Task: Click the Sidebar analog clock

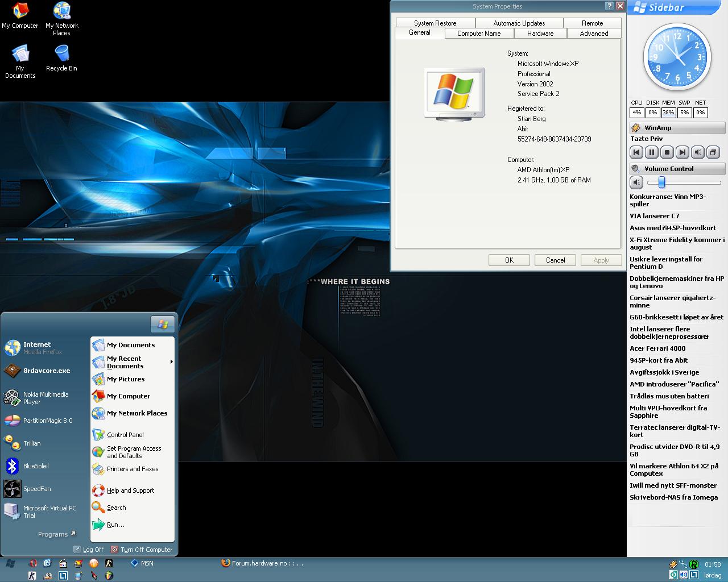Action: pos(677,57)
